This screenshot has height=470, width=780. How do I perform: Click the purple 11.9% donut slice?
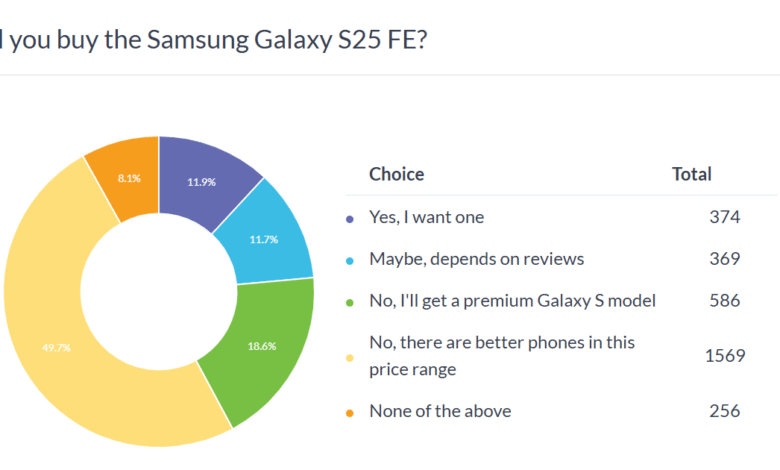pos(200,180)
